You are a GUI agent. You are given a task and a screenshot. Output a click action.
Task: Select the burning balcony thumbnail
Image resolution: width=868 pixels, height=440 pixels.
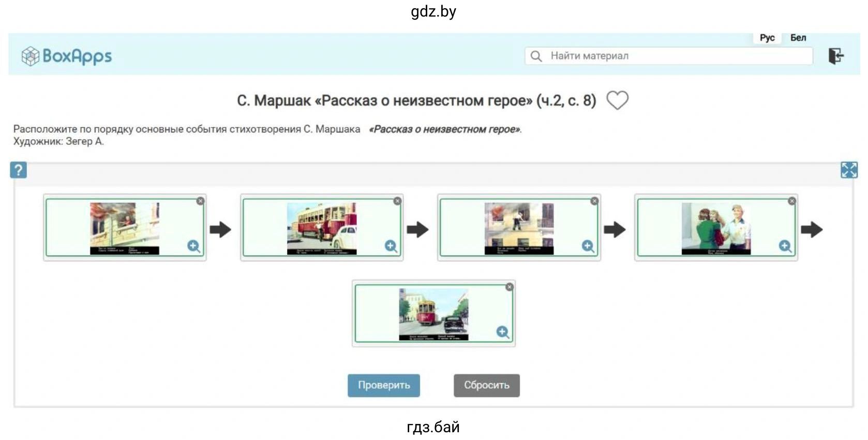tap(125, 228)
